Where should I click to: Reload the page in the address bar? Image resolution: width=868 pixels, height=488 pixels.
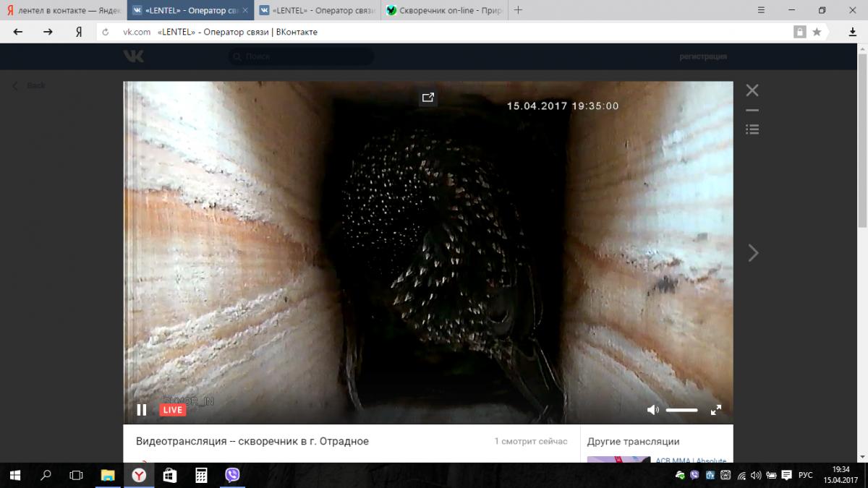106,32
